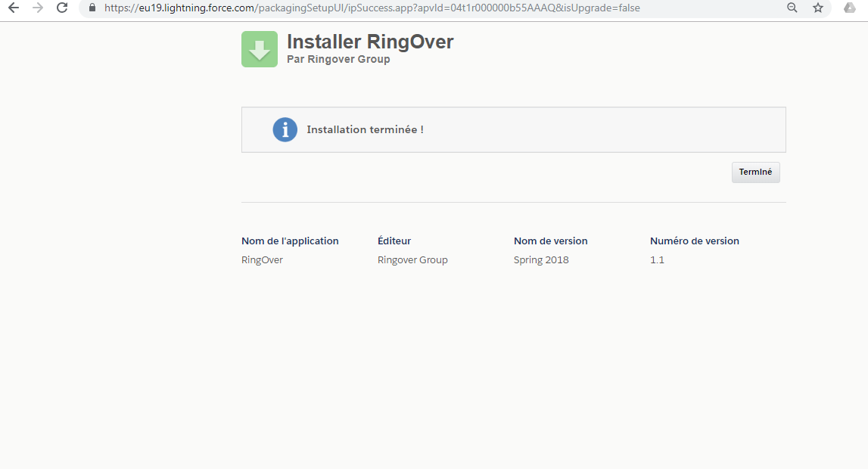Viewport: 868px width, 469px height.
Task: Click the Spring 2018 version name
Action: (541, 260)
